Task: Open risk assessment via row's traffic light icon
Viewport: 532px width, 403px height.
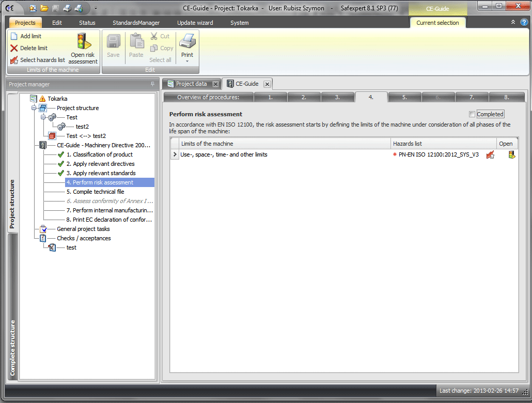Action: pyautogui.click(x=511, y=154)
